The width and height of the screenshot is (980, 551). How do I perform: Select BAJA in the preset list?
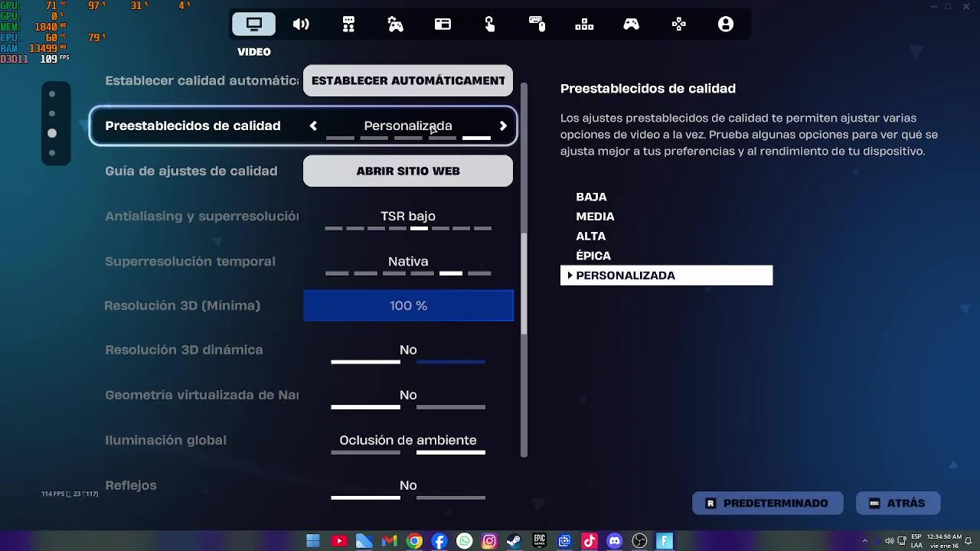click(591, 197)
